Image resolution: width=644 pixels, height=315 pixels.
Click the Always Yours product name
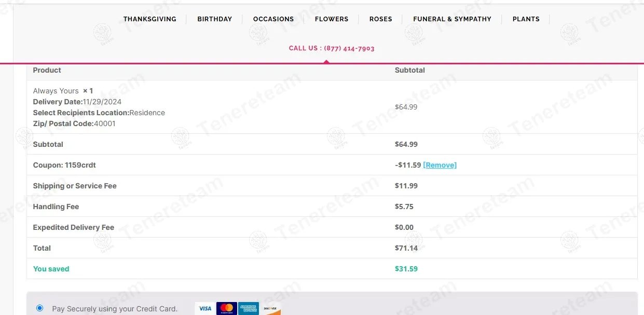pyautogui.click(x=56, y=91)
